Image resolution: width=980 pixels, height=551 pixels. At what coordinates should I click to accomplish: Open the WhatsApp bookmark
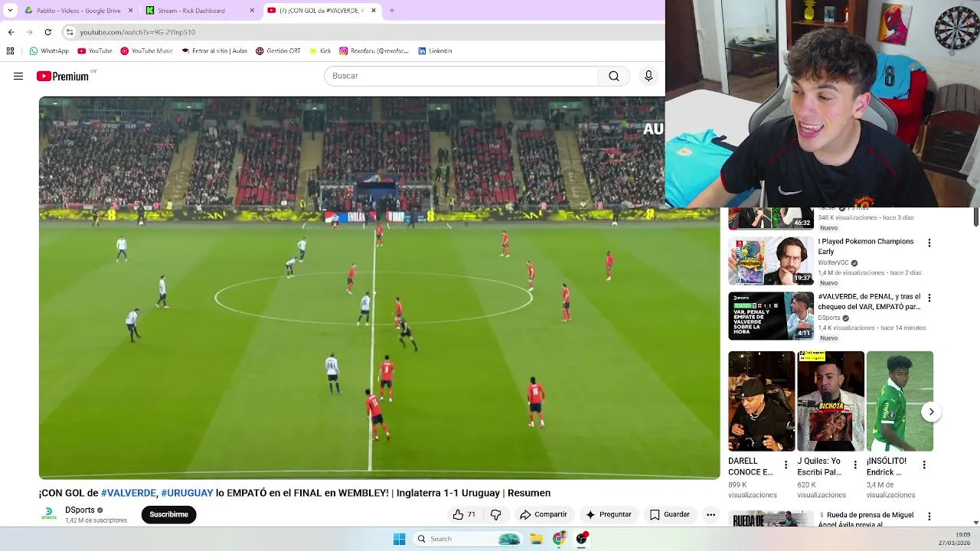click(49, 51)
